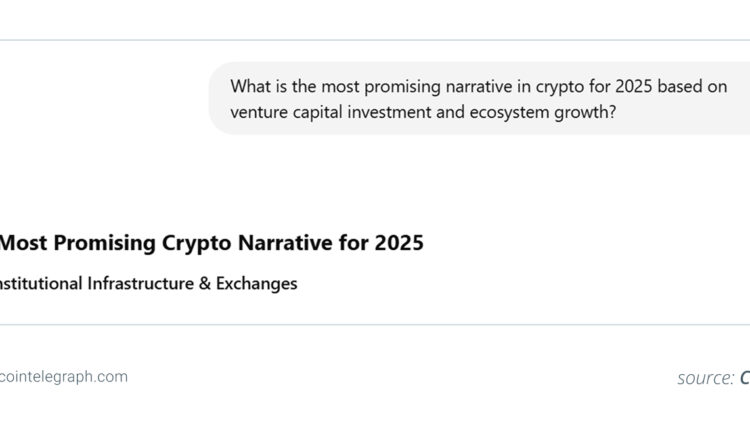Click the bold letter after "source:"
Image resolution: width=750 pixels, height=430 pixels.
click(744, 378)
